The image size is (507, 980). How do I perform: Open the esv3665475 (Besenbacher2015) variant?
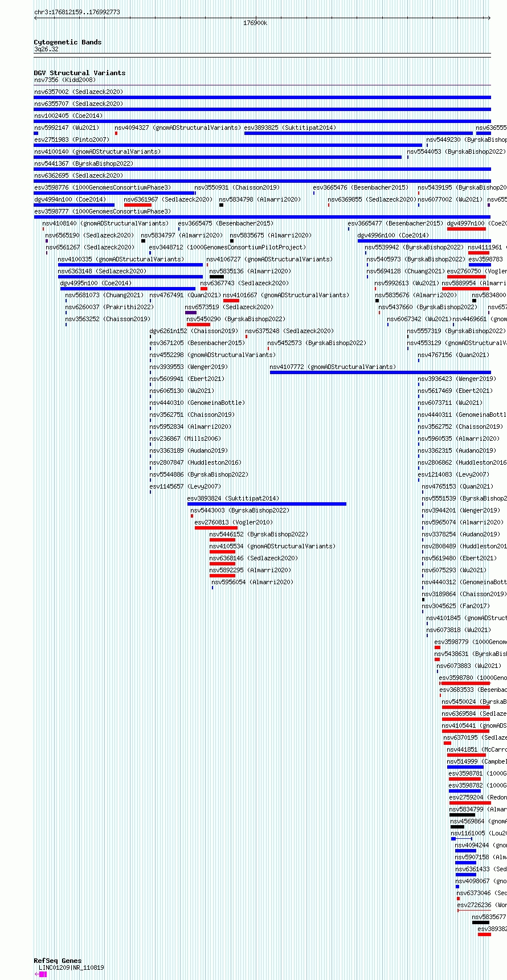226,224
